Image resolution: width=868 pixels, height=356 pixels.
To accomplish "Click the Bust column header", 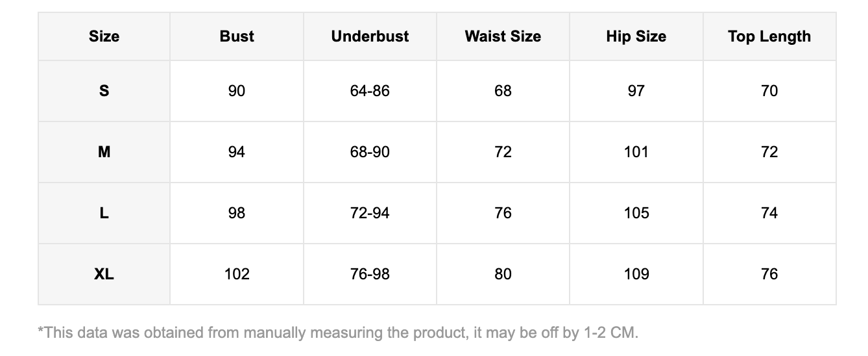I will (237, 36).
